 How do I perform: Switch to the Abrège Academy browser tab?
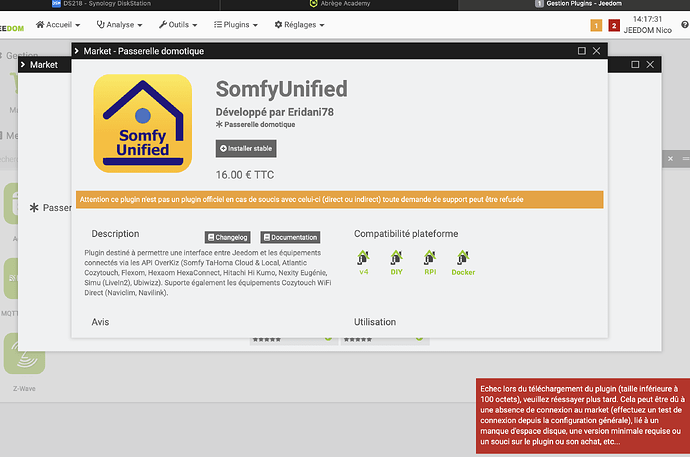tap(340, 4)
